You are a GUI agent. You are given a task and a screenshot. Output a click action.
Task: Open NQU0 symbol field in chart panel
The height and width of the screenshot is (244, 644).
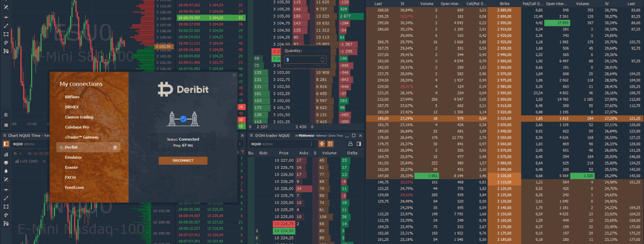30,143
